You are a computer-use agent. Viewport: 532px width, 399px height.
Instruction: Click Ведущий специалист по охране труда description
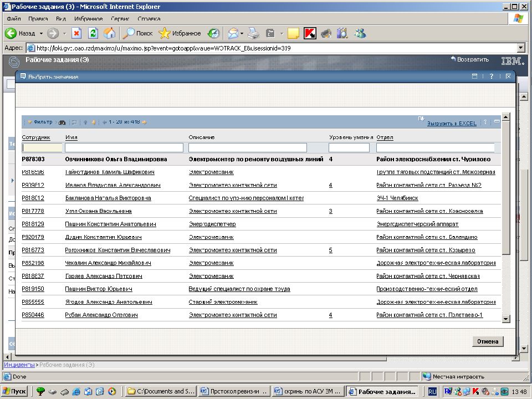pyautogui.click(x=239, y=289)
